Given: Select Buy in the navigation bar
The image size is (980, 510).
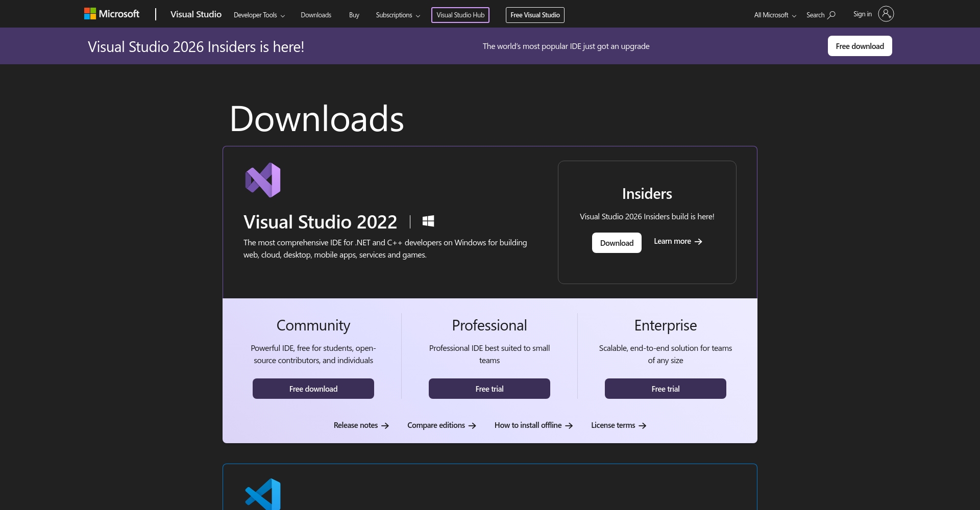Looking at the screenshot, I should pyautogui.click(x=354, y=15).
